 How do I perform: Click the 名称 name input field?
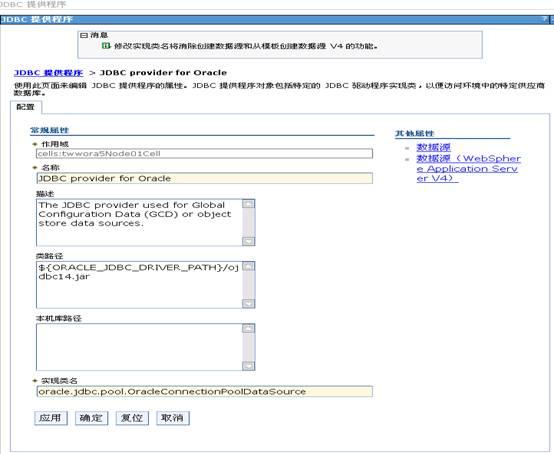pos(204,178)
